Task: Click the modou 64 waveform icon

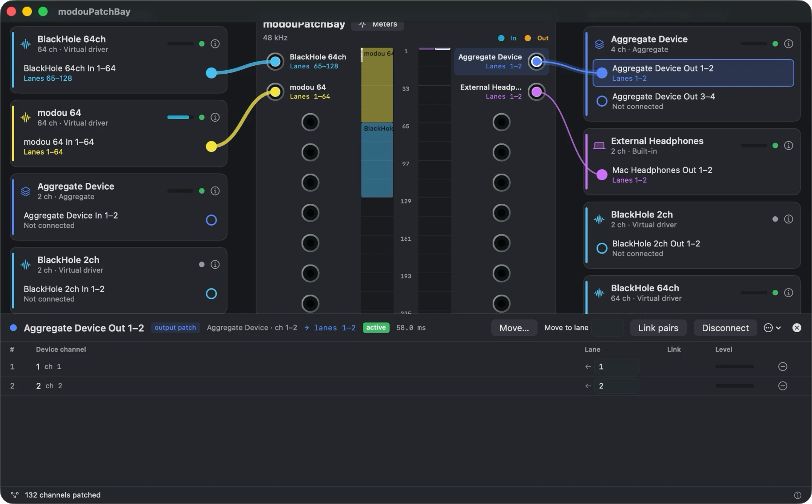Action: [26, 118]
